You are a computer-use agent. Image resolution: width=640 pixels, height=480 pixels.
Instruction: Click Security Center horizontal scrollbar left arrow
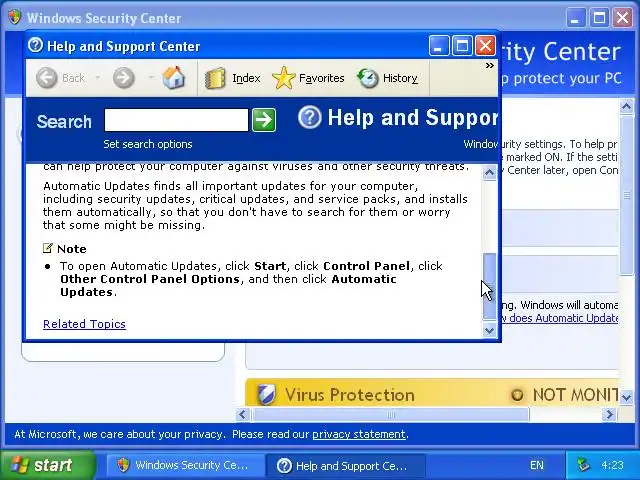tap(243, 415)
